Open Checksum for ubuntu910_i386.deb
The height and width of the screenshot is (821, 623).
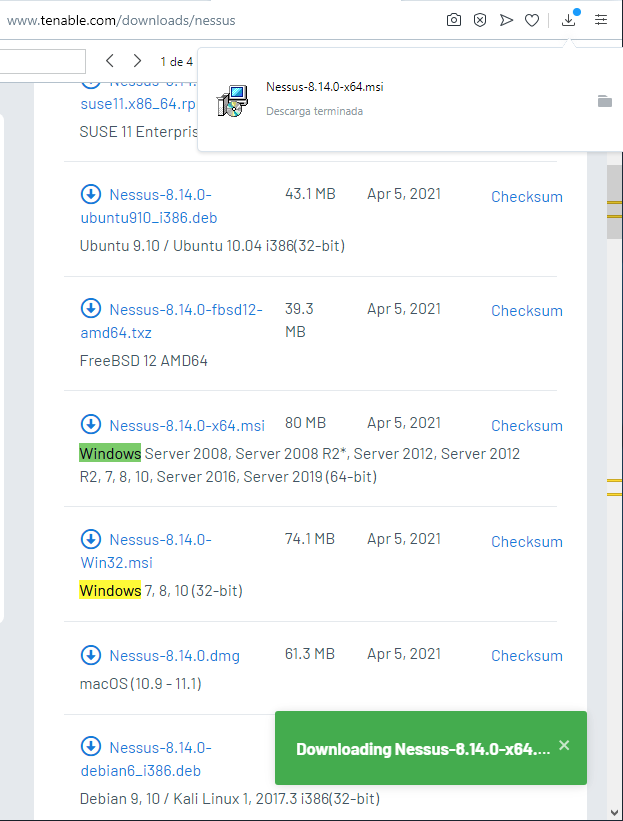pos(527,196)
